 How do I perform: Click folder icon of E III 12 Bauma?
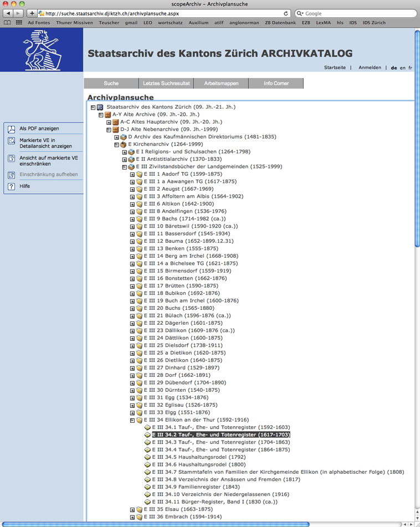point(140,241)
